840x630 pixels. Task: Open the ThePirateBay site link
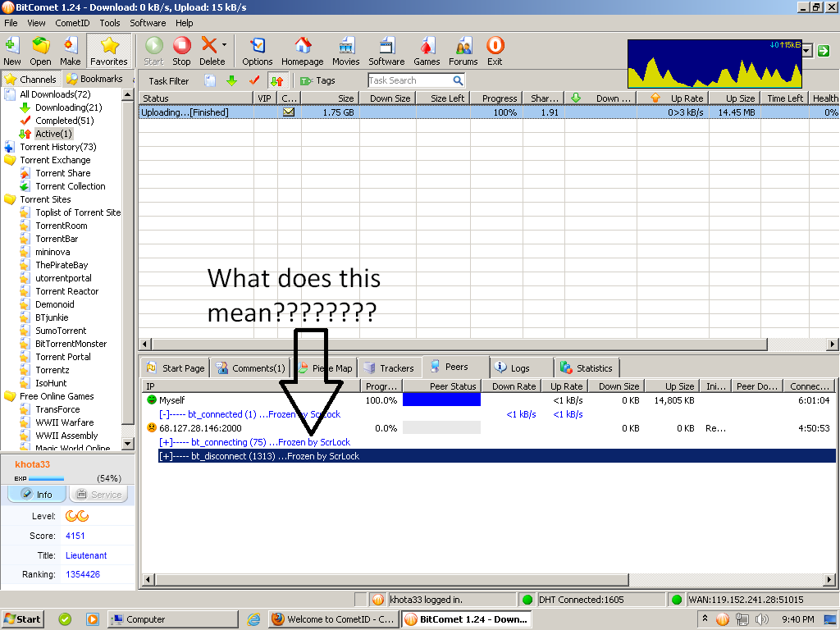pos(62,265)
